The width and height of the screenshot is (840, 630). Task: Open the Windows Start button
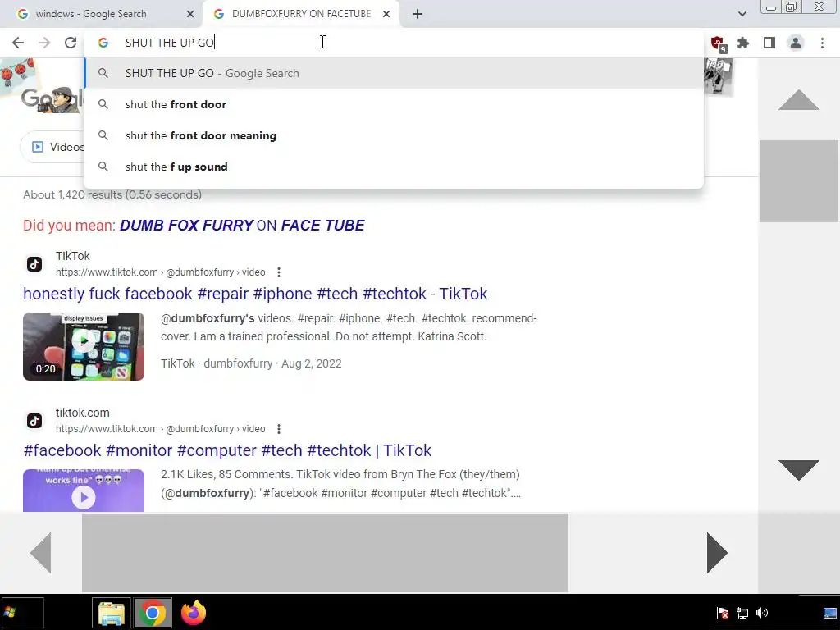click(x=22, y=612)
